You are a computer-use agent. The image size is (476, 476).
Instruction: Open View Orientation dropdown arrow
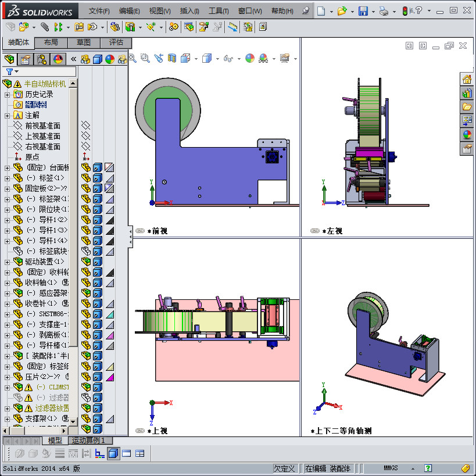[x=196, y=59]
